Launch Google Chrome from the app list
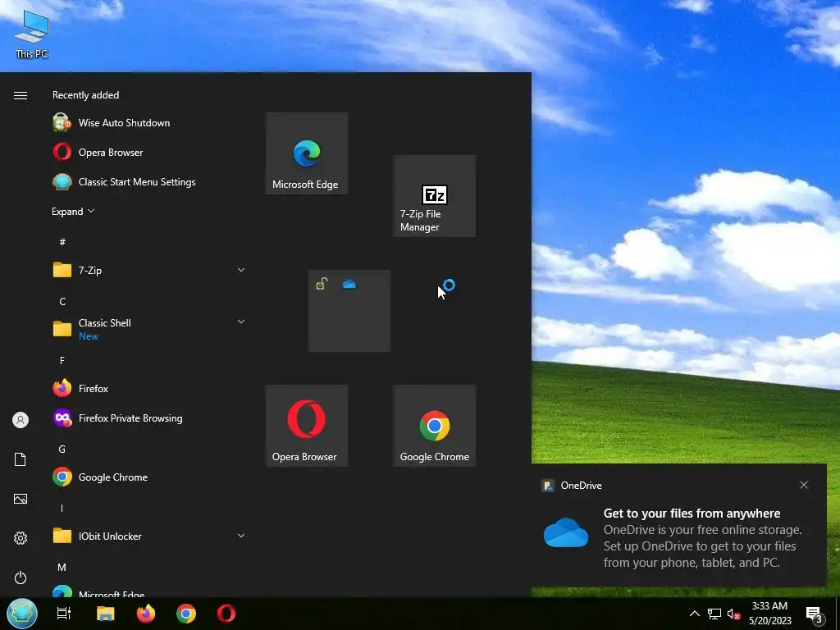Viewport: 840px width, 630px height. [149, 477]
